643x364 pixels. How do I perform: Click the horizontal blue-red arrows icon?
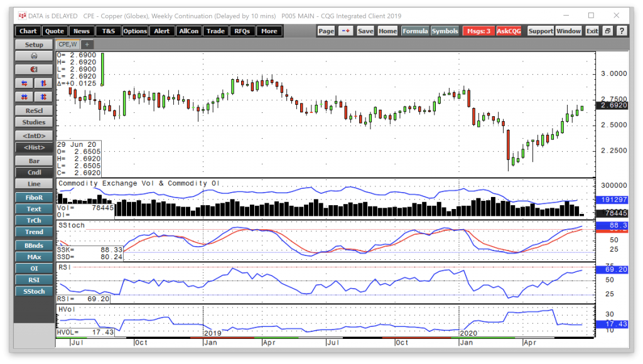tap(25, 83)
